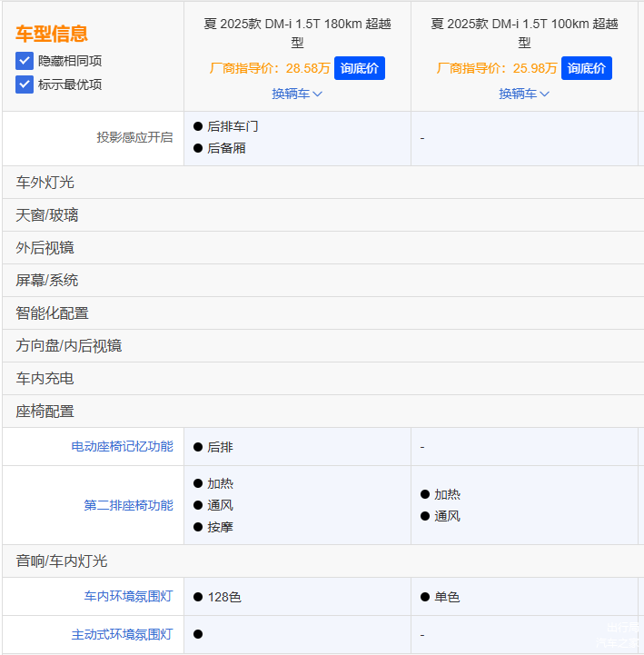This screenshot has height=655, width=644.
Task: Click the 电动座椅记忆功能 parameter link
Action: click(x=122, y=447)
